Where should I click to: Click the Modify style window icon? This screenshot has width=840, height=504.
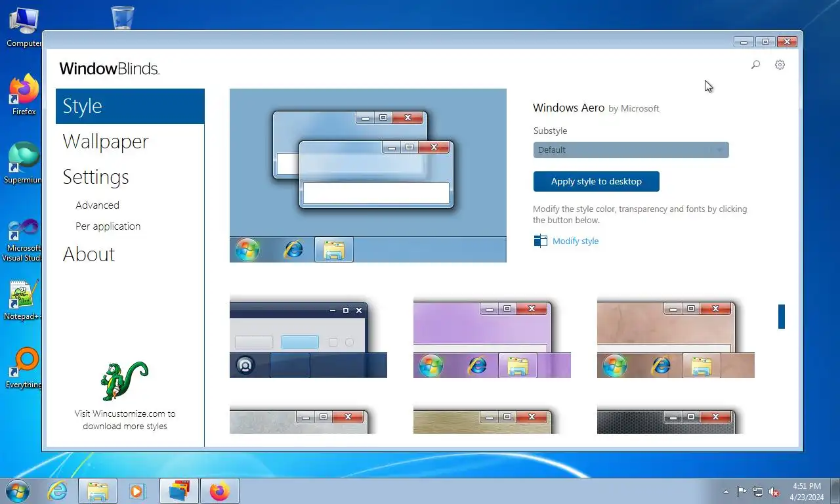tap(540, 241)
